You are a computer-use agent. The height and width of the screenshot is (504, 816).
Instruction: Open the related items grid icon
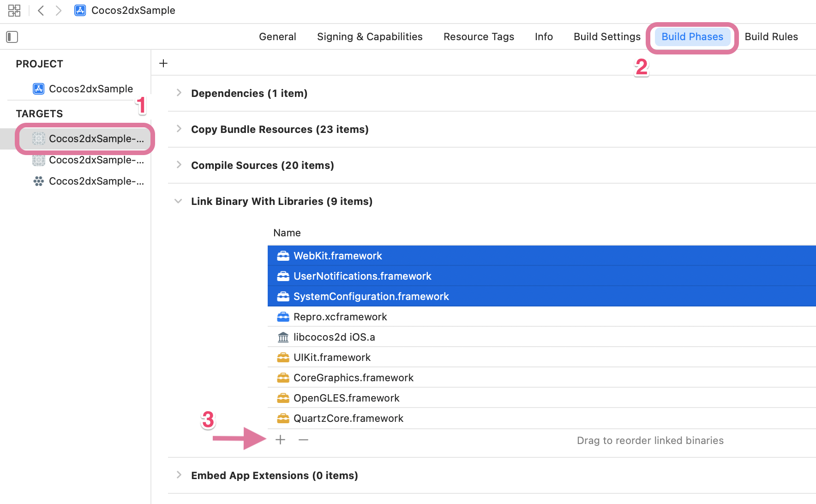(14, 11)
